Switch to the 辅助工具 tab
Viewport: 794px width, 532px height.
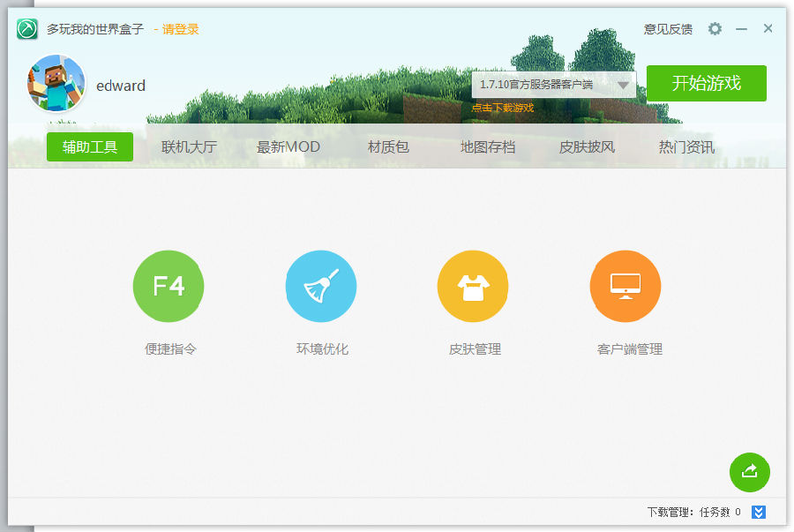tap(90, 146)
